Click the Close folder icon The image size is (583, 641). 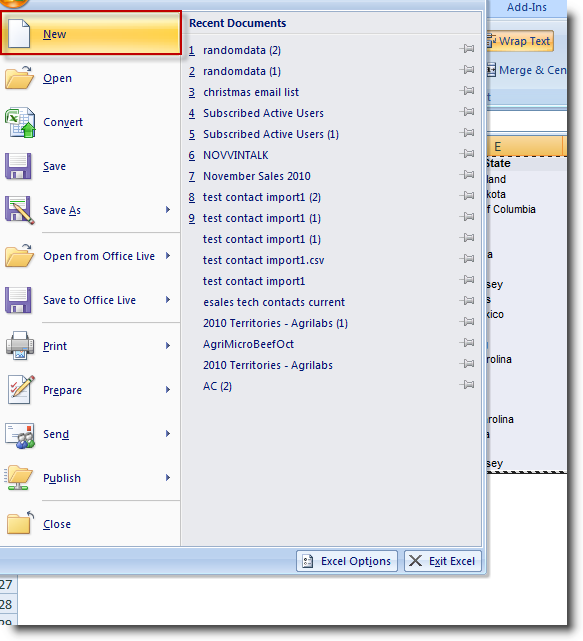pos(20,522)
